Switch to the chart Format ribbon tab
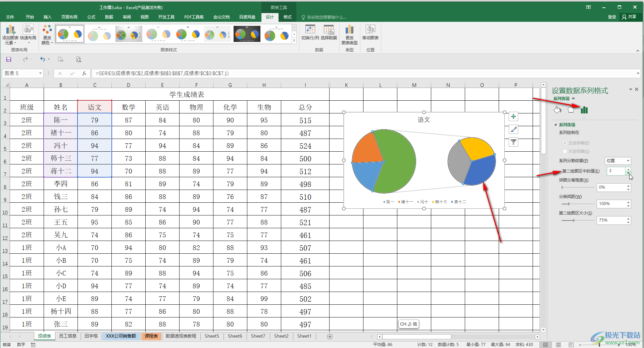This screenshot has width=644, height=348. point(287,17)
